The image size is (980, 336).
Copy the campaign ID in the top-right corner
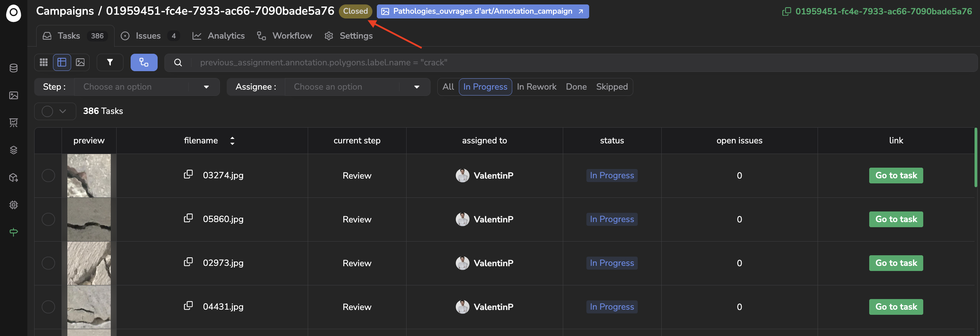[x=786, y=12]
